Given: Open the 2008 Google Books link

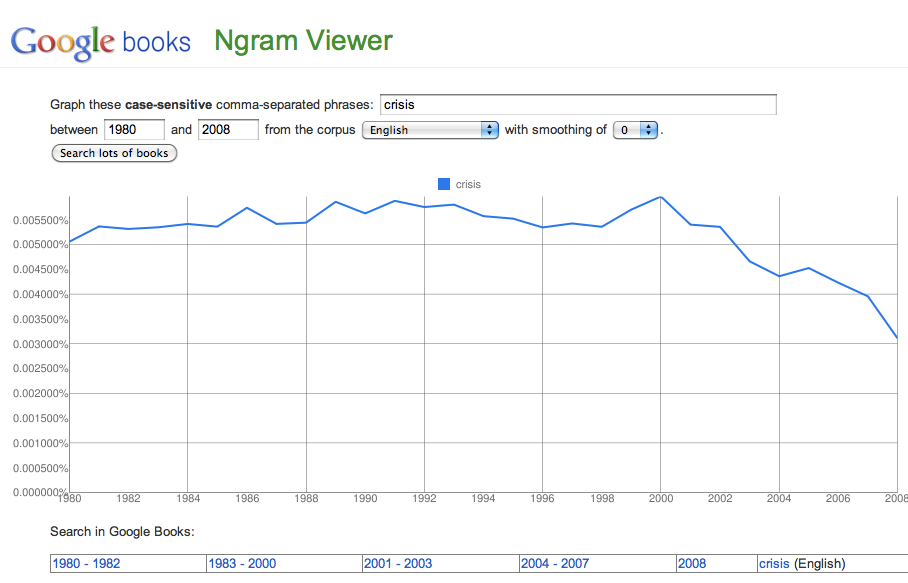Looking at the screenshot, I should click(692, 563).
